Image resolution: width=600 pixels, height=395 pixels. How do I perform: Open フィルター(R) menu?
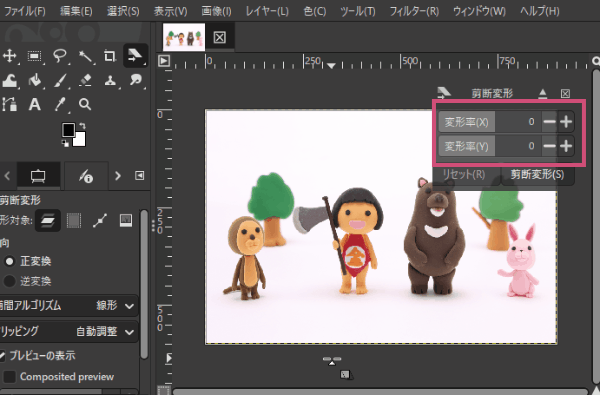coord(414,11)
